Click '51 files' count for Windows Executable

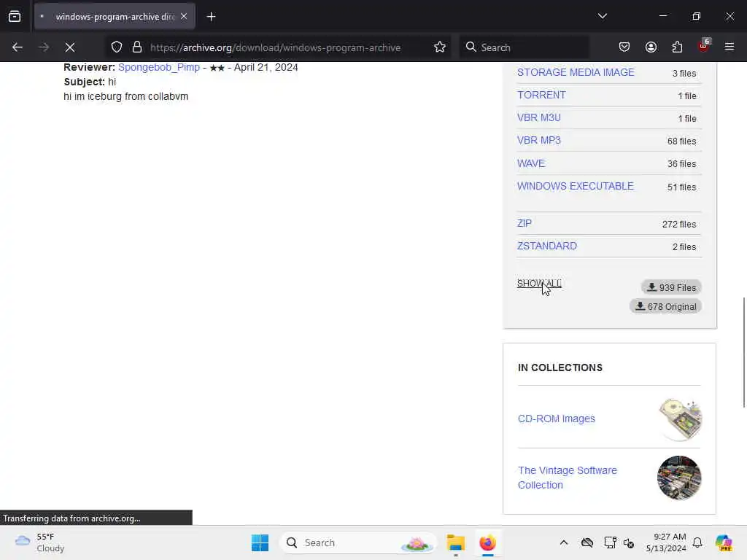[682, 187]
